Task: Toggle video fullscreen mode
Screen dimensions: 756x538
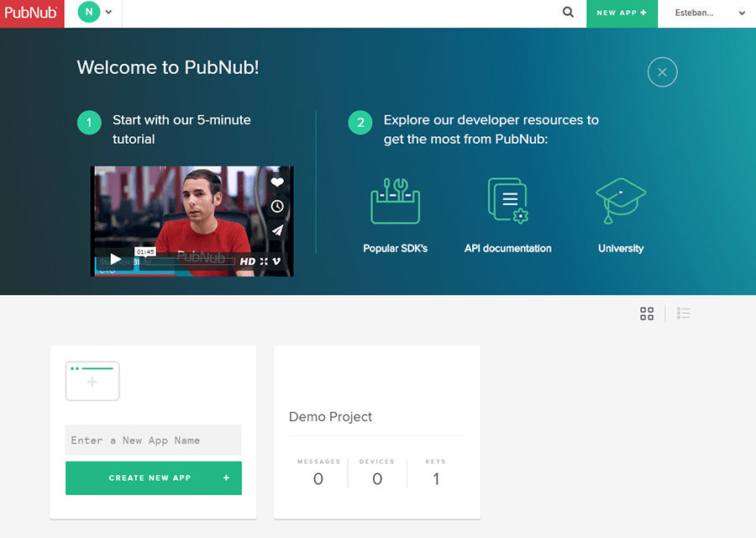Action: 265,260
